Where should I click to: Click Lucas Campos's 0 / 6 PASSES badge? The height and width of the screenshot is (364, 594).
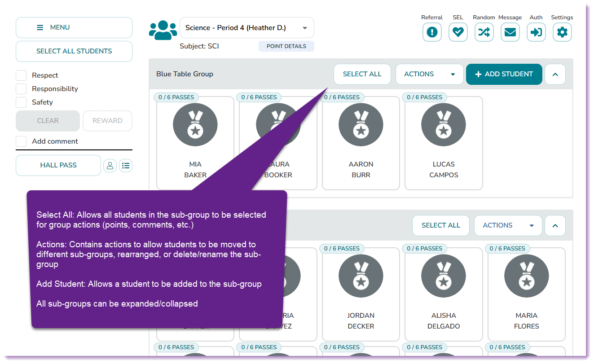pos(425,97)
